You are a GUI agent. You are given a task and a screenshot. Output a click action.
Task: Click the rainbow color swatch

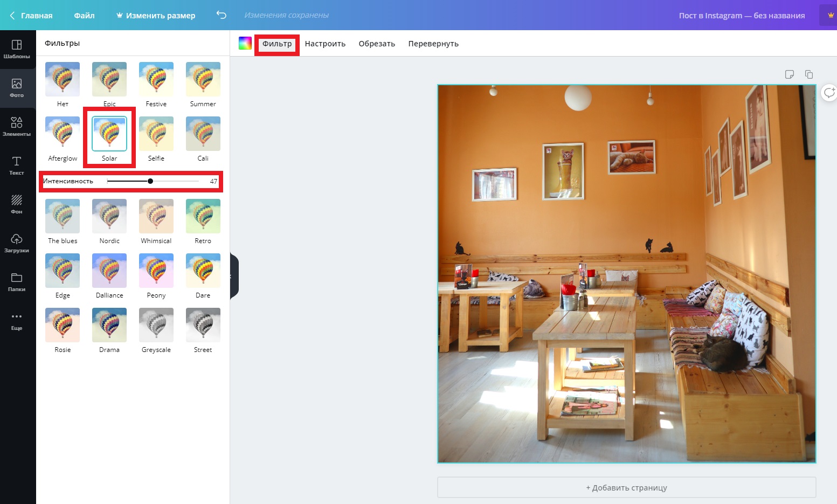tap(245, 44)
